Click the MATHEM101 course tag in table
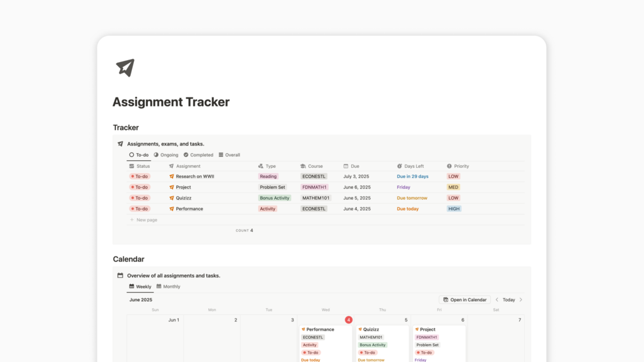The height and width of the screenshot is (362, 644). tap(316, 198)
